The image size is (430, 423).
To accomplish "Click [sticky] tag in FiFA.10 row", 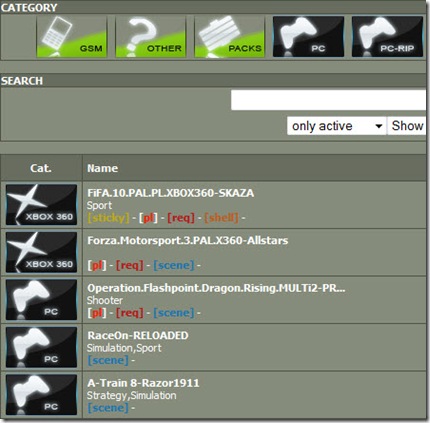I will (108, 218).
